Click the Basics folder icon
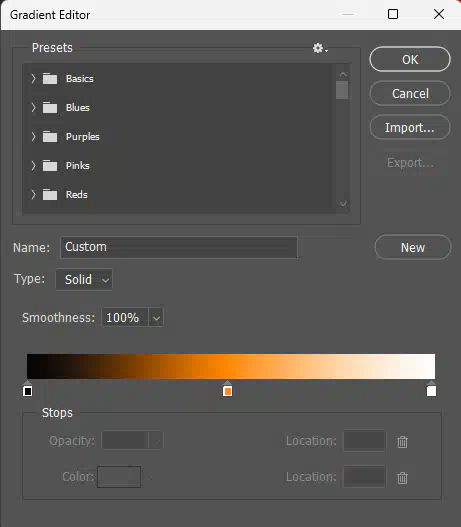The height and width of the screenshot is (527, 461). [50, 79]
